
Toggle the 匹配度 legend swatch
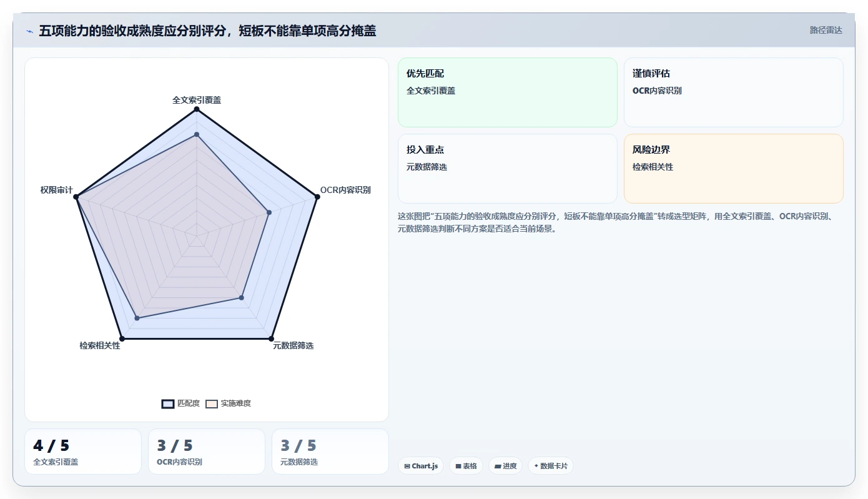(x=168, y=403)
